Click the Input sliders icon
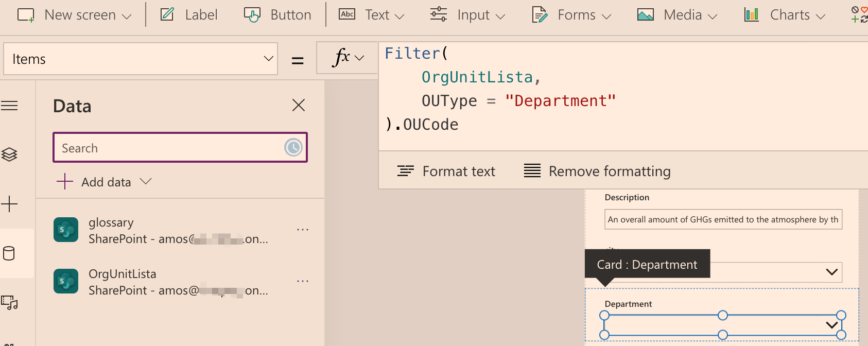Image resolution: width=868 pixels, height=346 pixels. 439,14
